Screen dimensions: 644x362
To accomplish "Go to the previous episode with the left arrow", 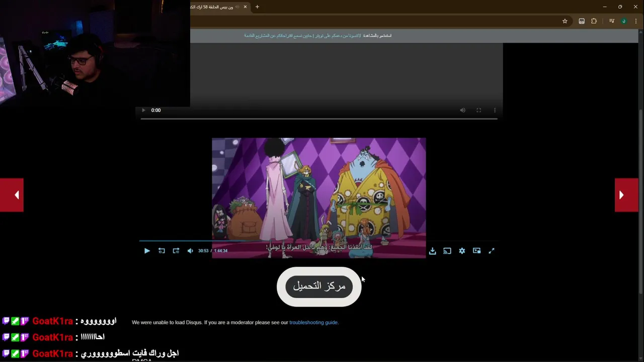I will 12,195.
